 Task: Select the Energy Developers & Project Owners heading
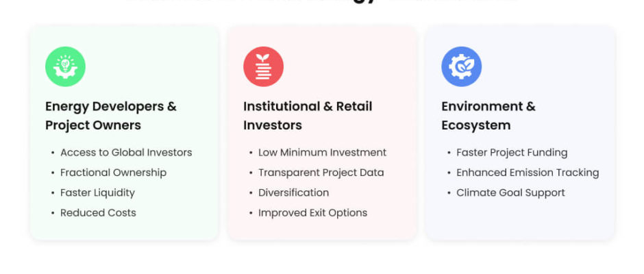(x=111, y=116)
